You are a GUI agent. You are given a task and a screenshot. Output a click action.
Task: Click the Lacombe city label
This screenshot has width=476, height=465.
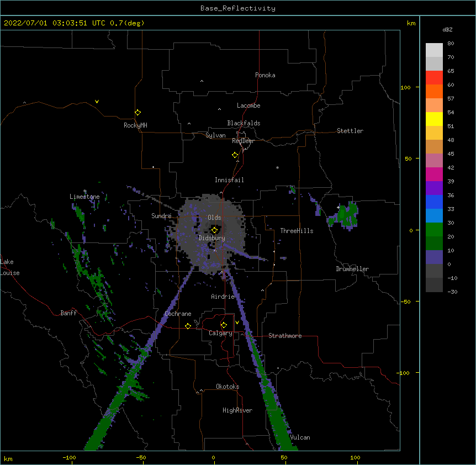[248, 105]
